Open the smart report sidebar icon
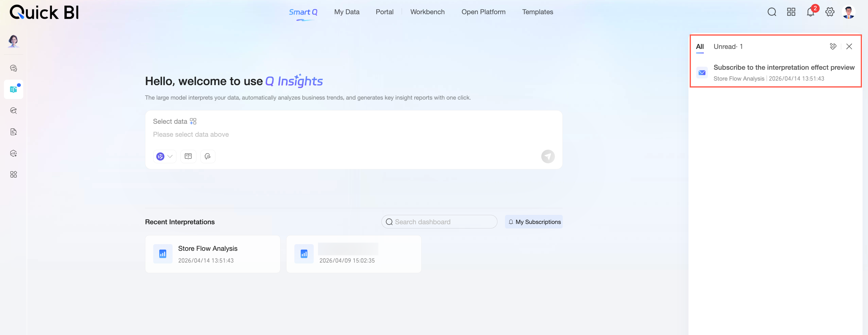868x335 pixels. coord(14,132)
